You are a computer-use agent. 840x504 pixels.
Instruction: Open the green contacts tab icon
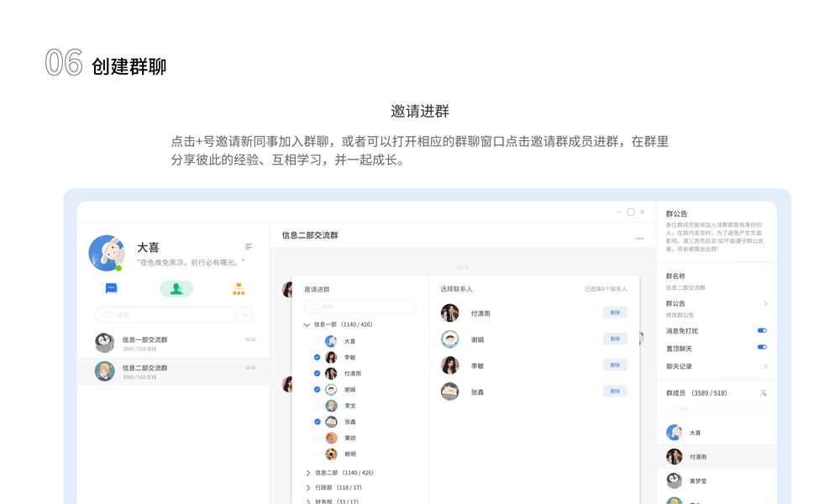click(x=176, y=289)
